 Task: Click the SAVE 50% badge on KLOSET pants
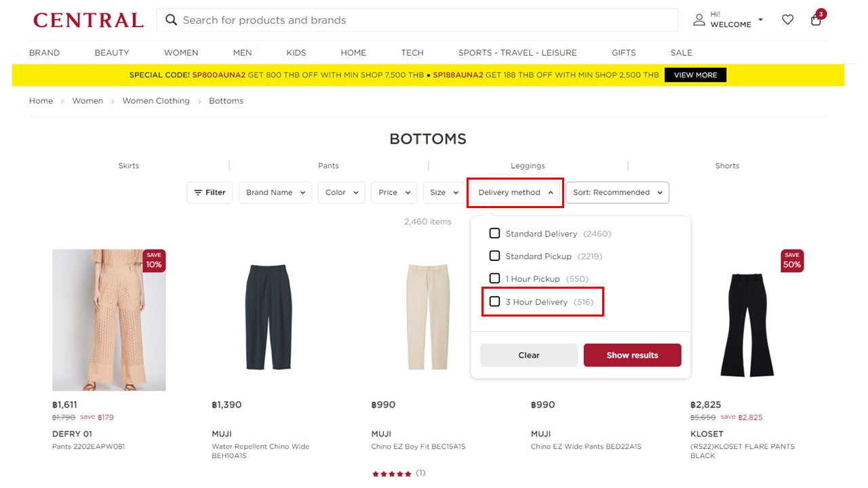point(792,261)
